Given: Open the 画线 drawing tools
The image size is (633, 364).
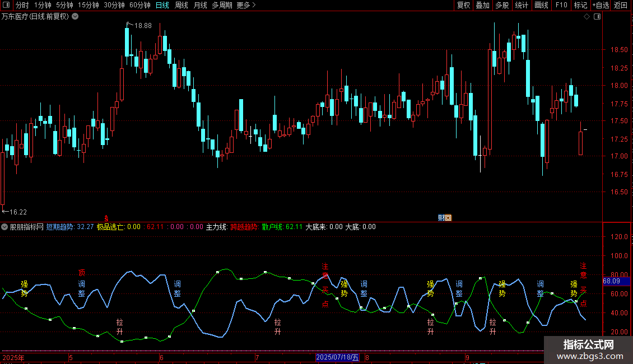Looking at the screenshot, I should point(541,6).
